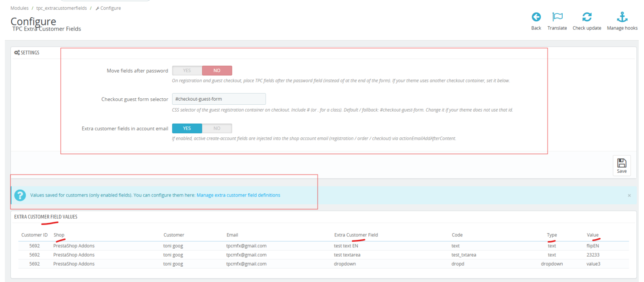The height and width of the screenshot is (282, 644).
Task: Select YES for Extra customer fields in account email
Action: coord(187,129)
